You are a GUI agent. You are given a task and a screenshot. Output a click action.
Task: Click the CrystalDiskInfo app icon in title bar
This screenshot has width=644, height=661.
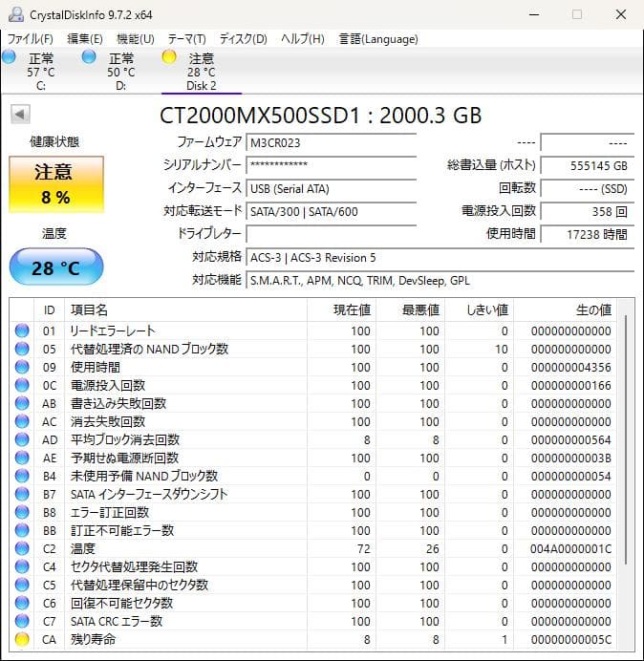[16, 14]
